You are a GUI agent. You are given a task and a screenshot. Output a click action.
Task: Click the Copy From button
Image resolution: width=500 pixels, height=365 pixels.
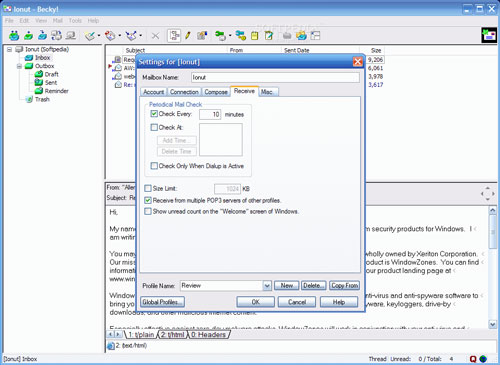click(x=345, y=286)
